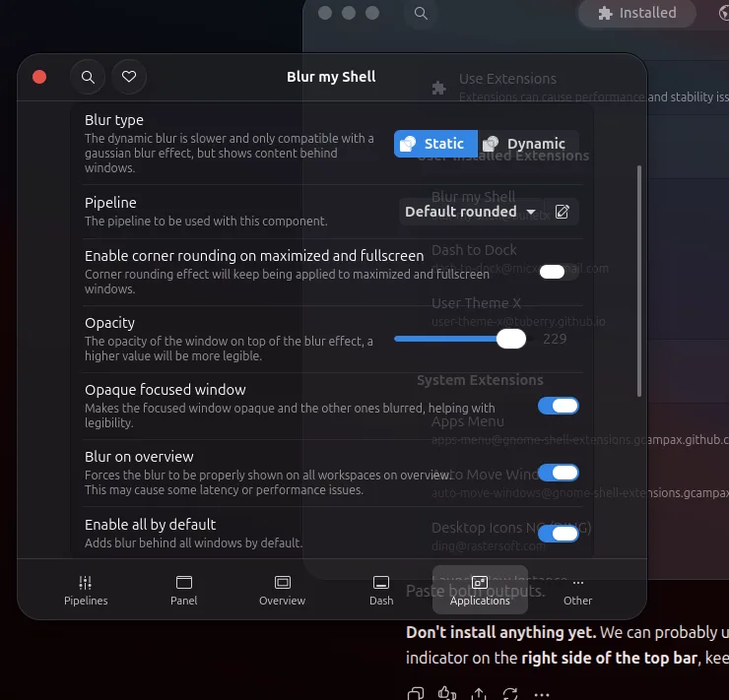Switch to the Pipelines tab

pyautogui.click(x=86, y=591)
